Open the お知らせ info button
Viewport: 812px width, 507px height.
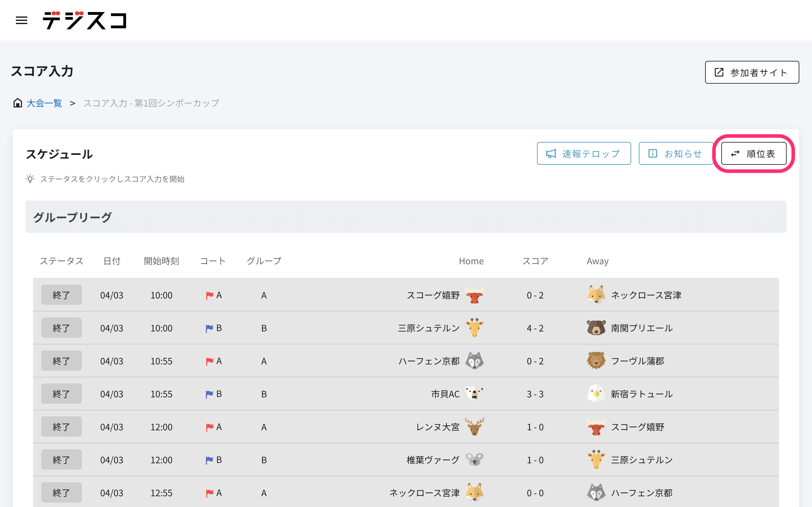[676, 154]
